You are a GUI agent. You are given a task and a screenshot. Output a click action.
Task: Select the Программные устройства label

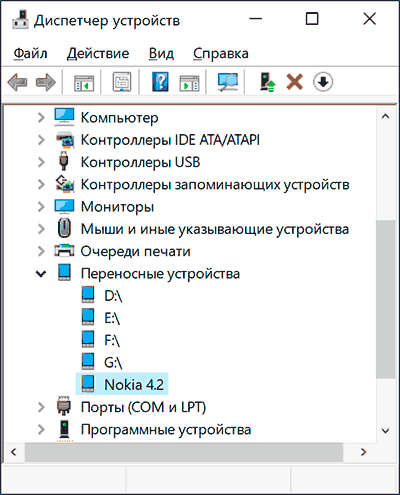(x=166, y=429)
